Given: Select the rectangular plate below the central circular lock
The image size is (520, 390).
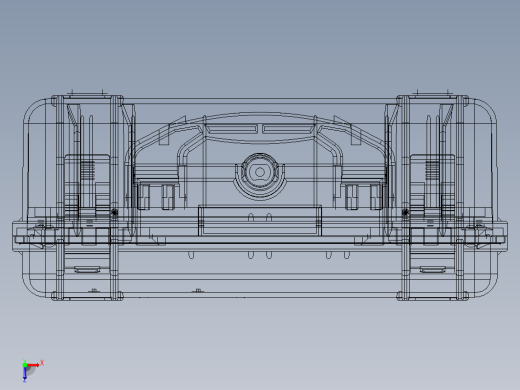Looking at the screenshot, I should (260, 221).
